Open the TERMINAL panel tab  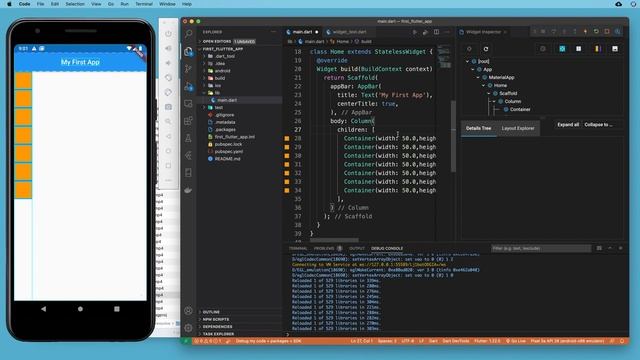click(x=298, y=248)
